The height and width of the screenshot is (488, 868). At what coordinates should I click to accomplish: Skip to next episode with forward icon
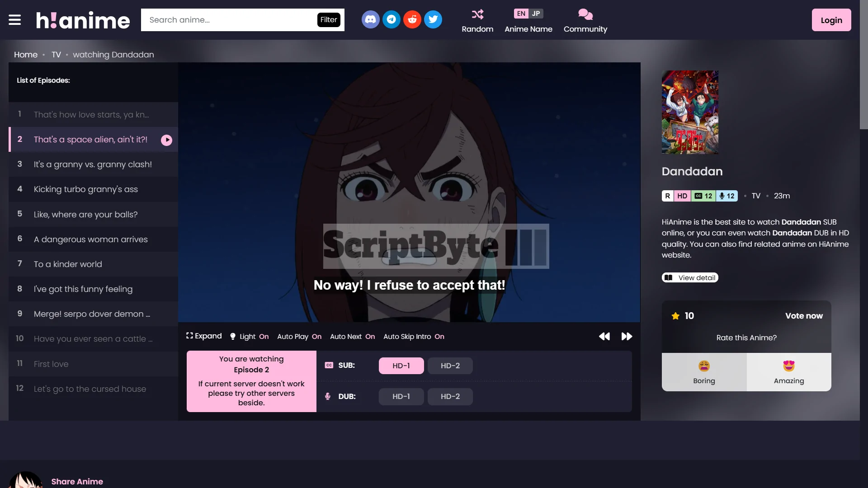tap(627, 336)
